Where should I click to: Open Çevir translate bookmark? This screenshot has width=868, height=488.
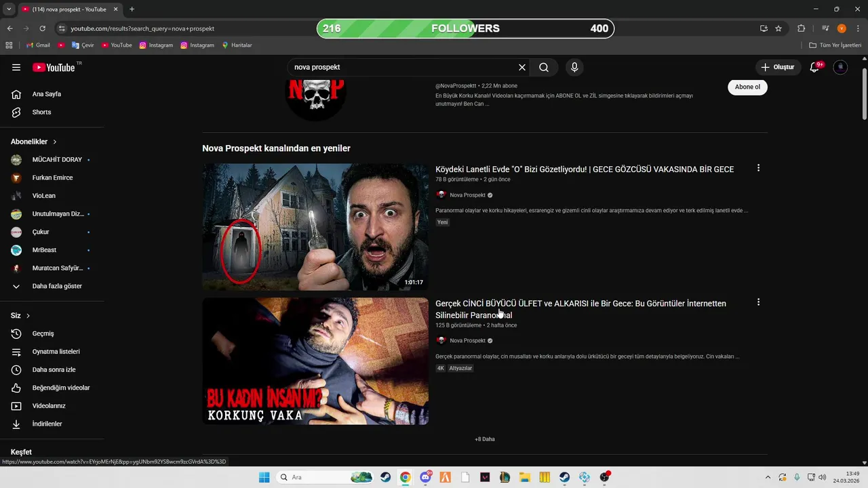(x=83, y=45)
